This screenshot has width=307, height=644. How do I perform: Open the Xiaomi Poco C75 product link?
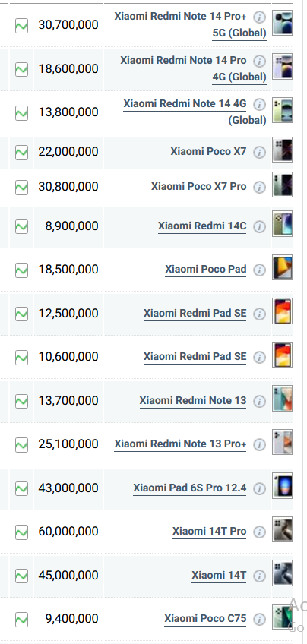point(205,618)
